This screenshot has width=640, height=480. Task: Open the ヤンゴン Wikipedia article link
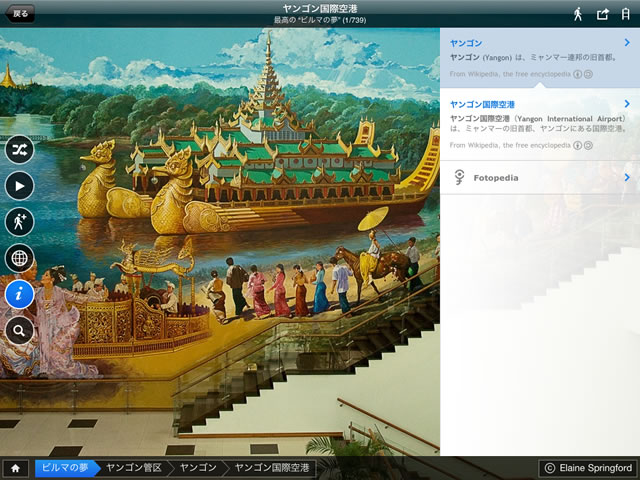[466, 43]
